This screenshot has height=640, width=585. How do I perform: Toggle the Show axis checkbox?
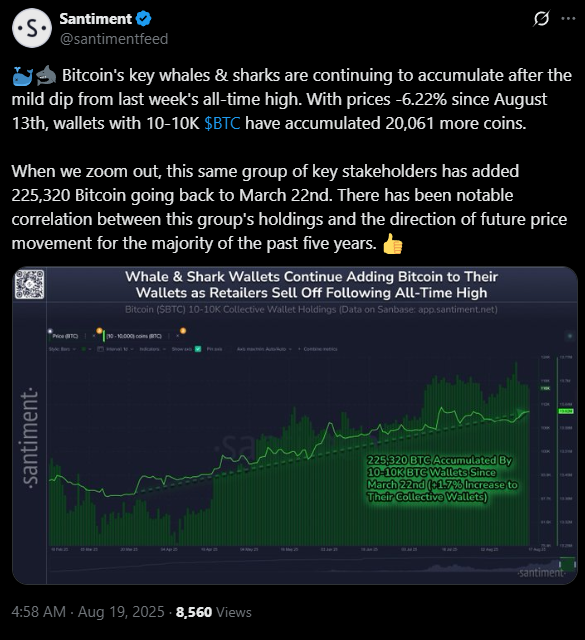point(198,349)
